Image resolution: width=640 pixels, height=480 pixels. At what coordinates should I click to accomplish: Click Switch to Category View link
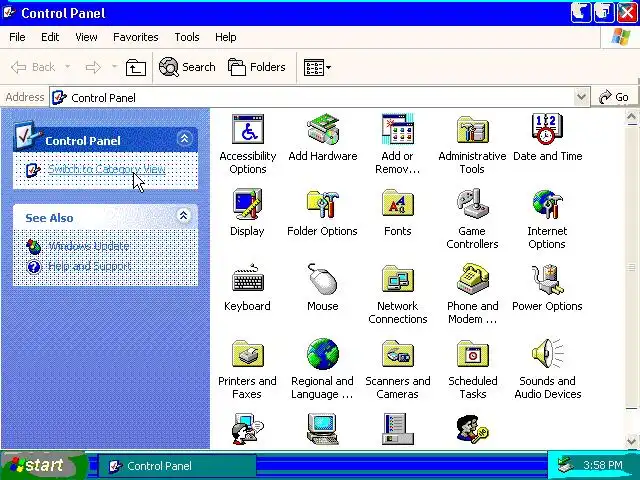click(x=107, y=169)
